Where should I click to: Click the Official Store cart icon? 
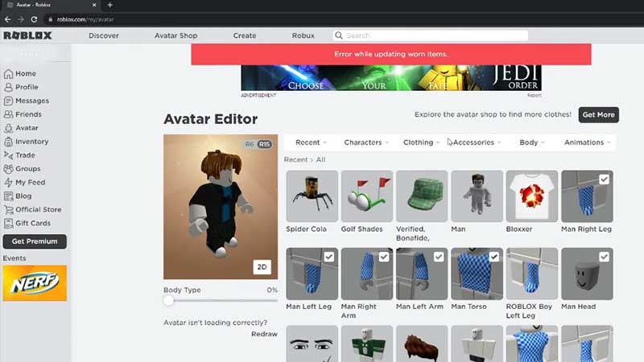coord(8,210)
